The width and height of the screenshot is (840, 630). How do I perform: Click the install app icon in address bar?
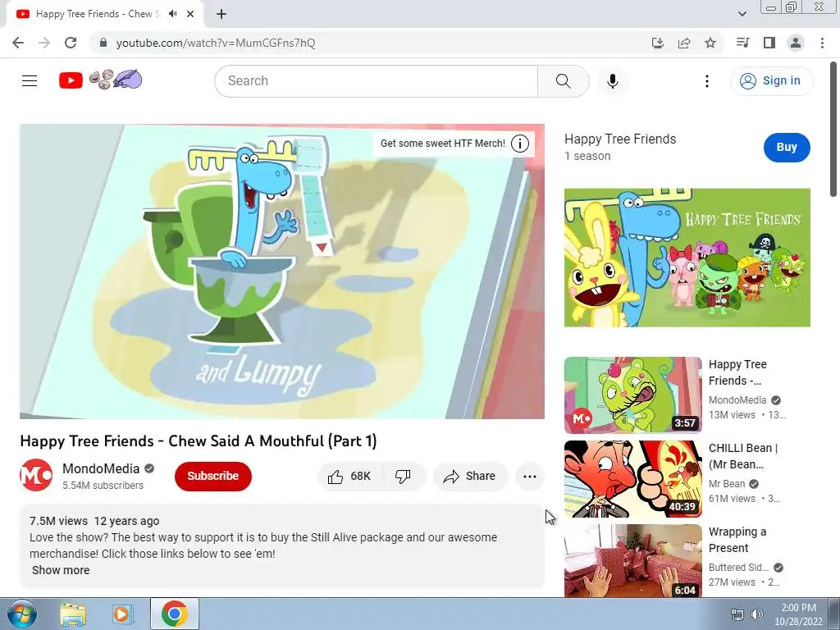coord(657,43)
